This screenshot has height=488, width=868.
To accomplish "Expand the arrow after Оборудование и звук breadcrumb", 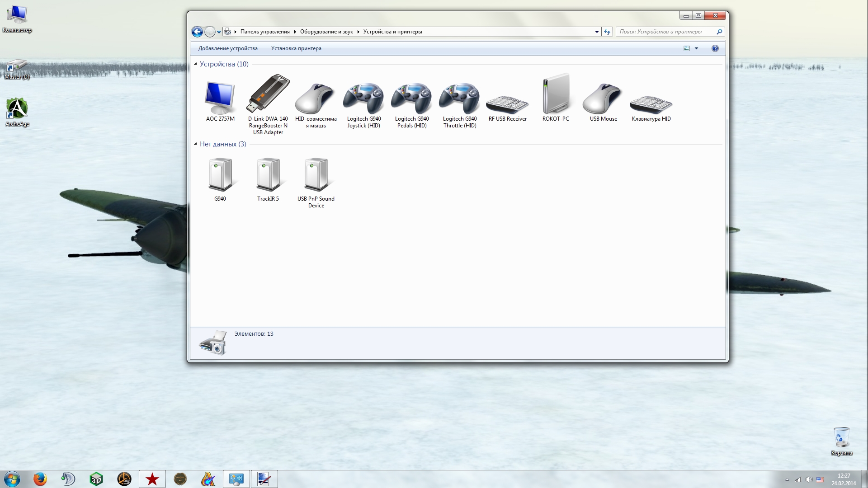I will pyautogui.click(x=358, y=32).
